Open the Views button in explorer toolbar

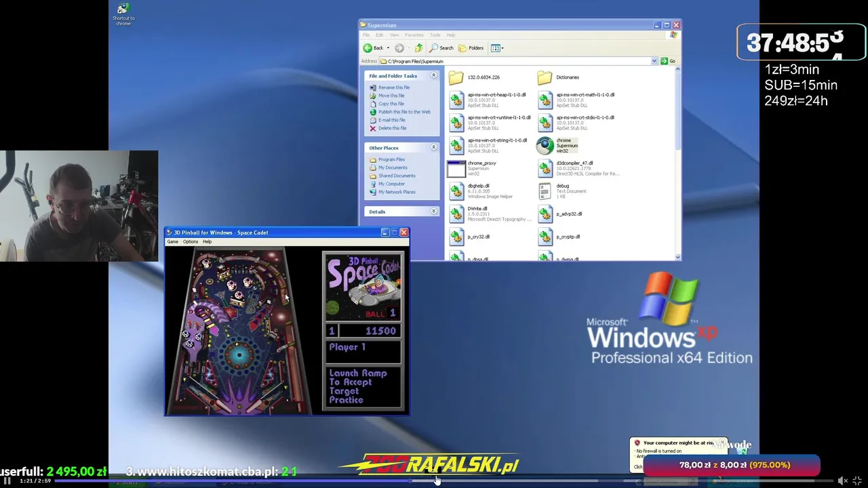click(497, 48)
